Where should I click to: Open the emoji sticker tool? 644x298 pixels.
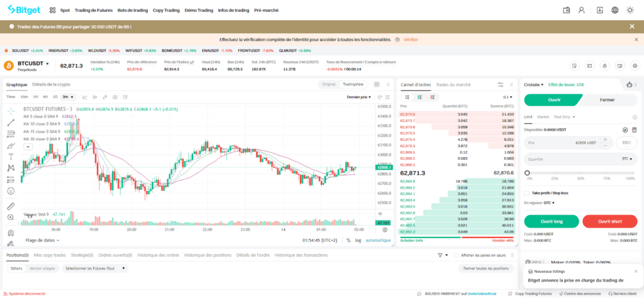coord(11,190)
